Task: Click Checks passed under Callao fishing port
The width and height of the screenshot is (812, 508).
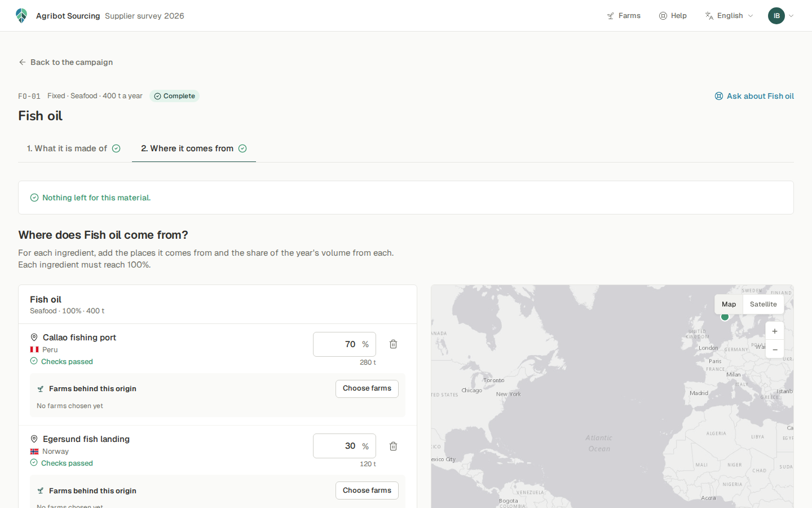Action: 61,361
